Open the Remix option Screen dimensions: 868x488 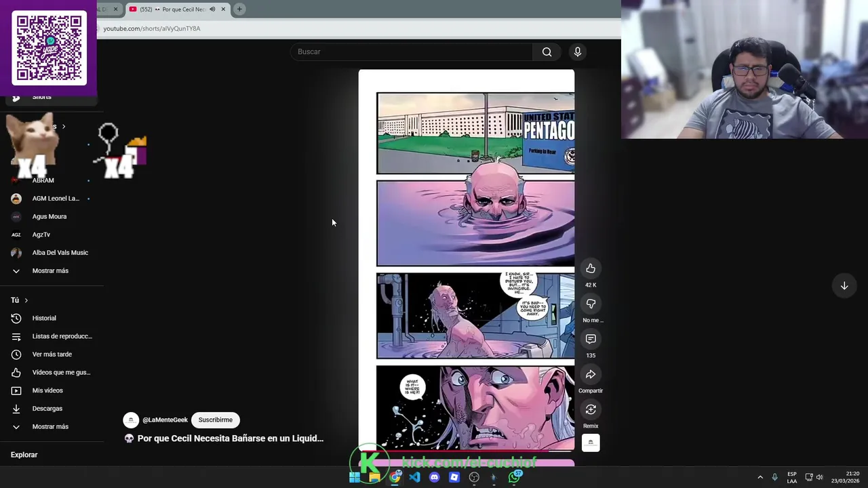[591, 409]
